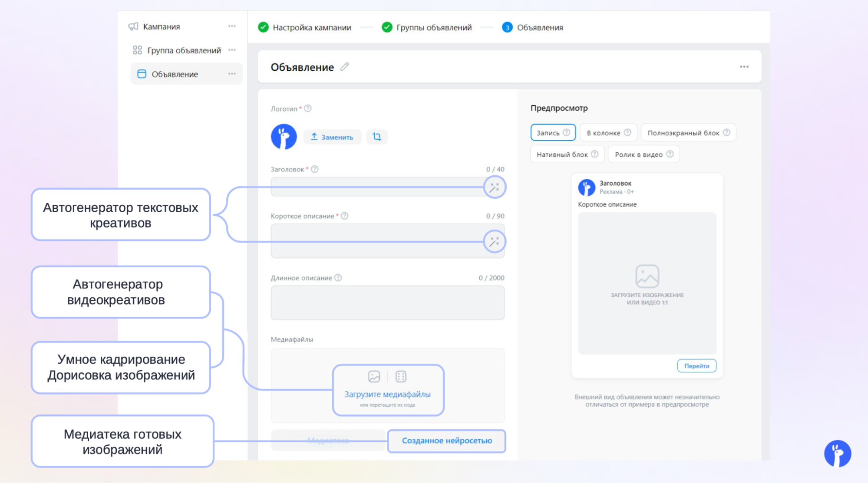Click the Группа объявлений grid icon
Screen dimensions: 868x483
[x=137, y=50]
